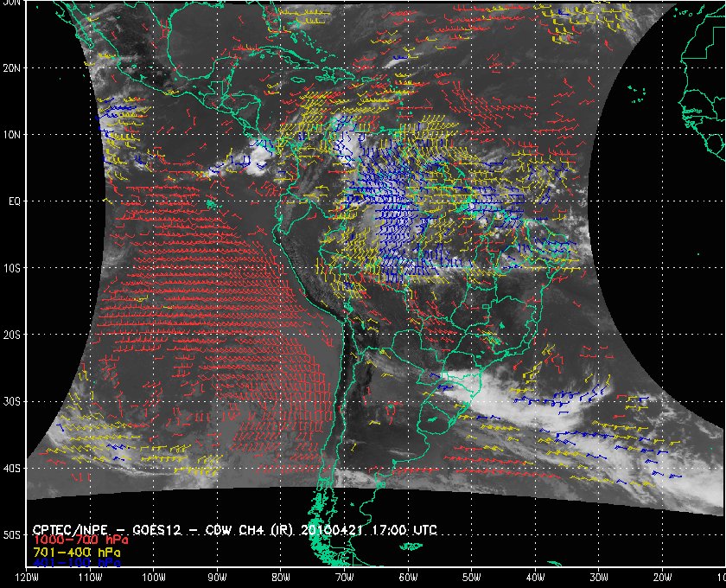Click the blue 401-100 hPa legend entry

76,563
